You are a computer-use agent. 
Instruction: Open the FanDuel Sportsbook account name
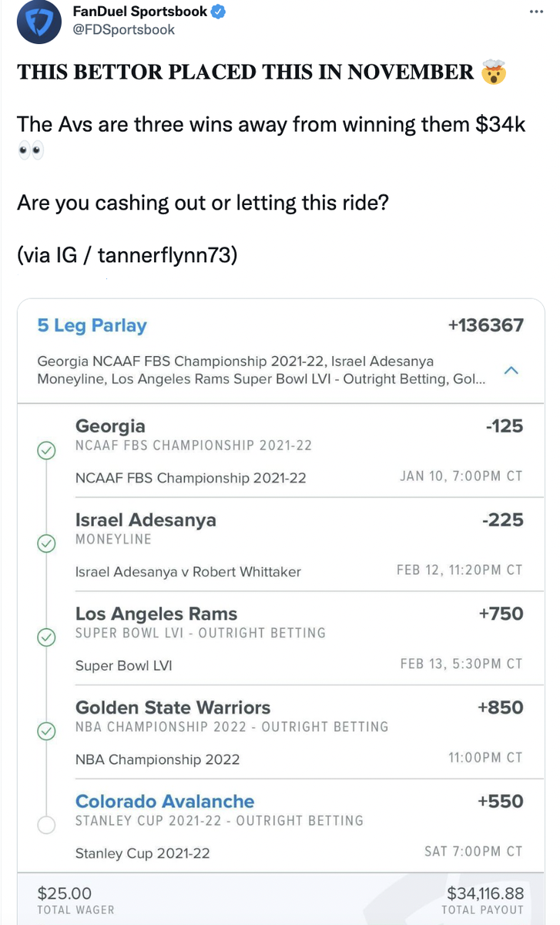click(139, 12)
